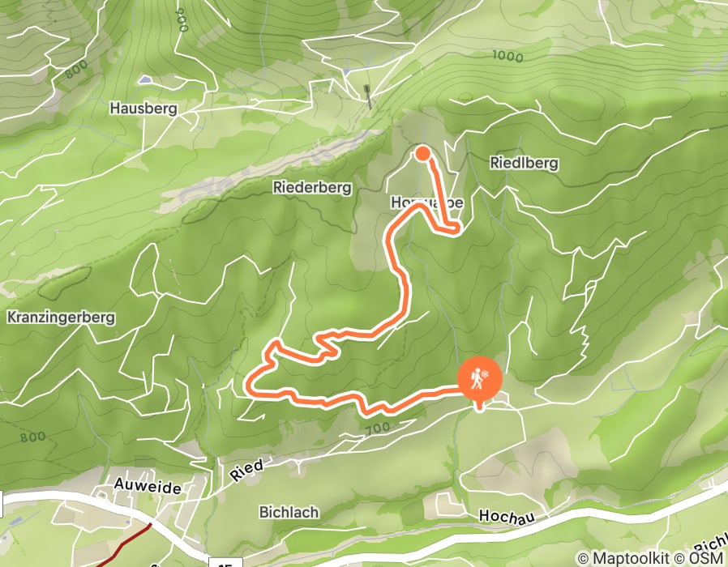Select the orange route endpoint dot
Image resolution: width=728 pixels, height=567 pixels.
422,153
